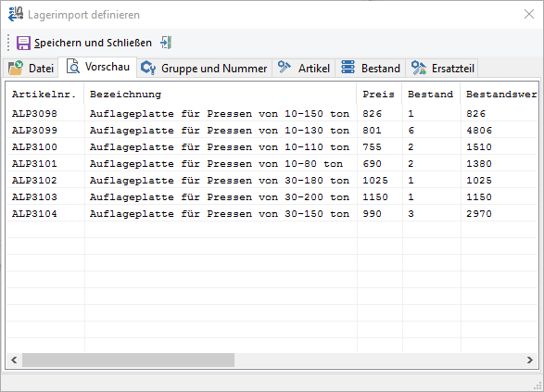Click the purple floppy disk save icon
The height and width of the screenshot is (392, 544).
click(x=23, y=43)
